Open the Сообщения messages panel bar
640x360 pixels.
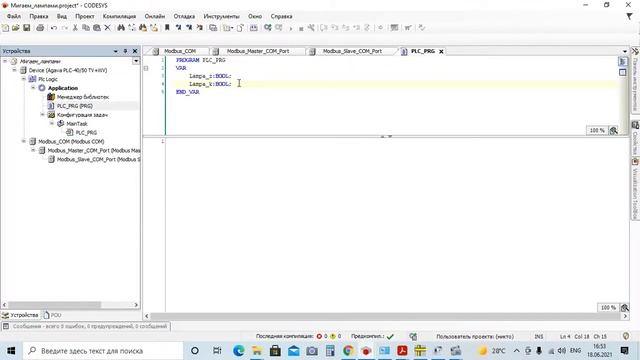(x=86, y=326)
